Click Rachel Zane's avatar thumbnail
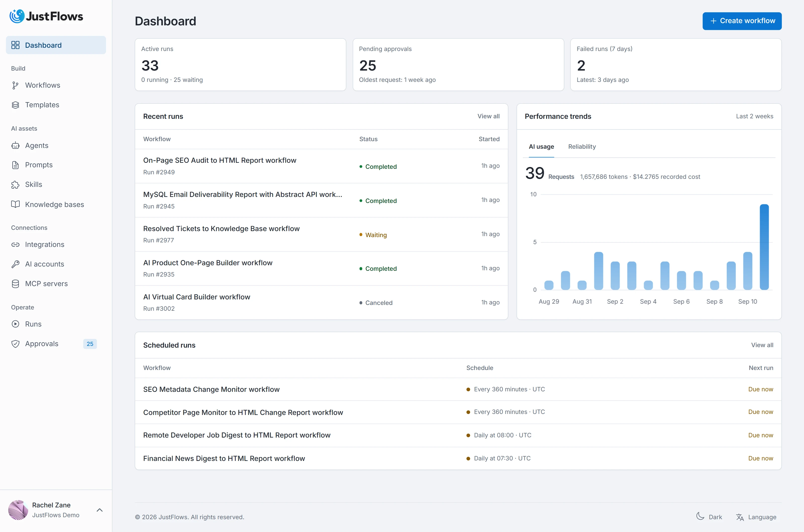Viewport: 804px width, 532px height. 18,510
